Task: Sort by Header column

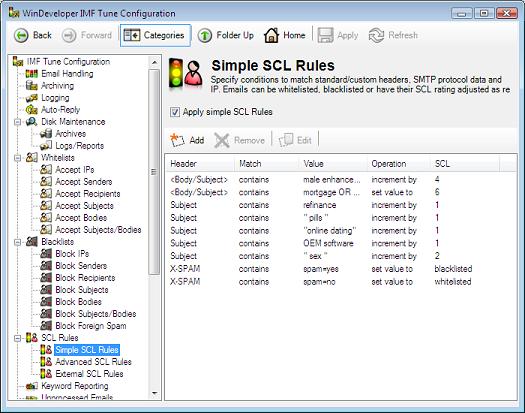Action: click(200, 164)
